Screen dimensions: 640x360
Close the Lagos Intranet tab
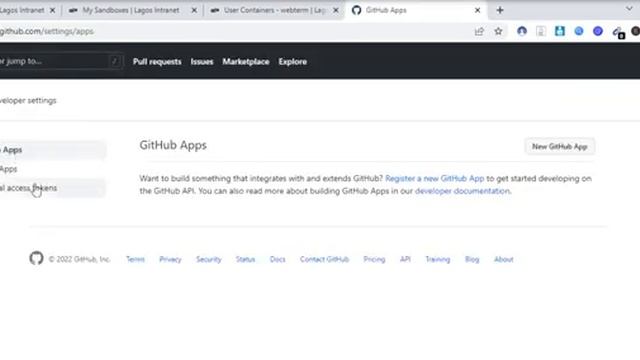tap(52, 10)
